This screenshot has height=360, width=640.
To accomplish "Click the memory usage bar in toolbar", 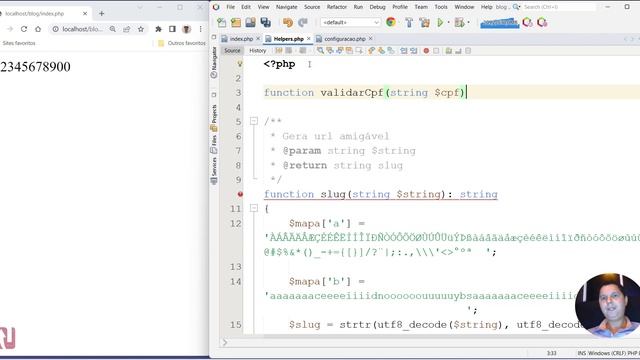I will click(500, 23).
